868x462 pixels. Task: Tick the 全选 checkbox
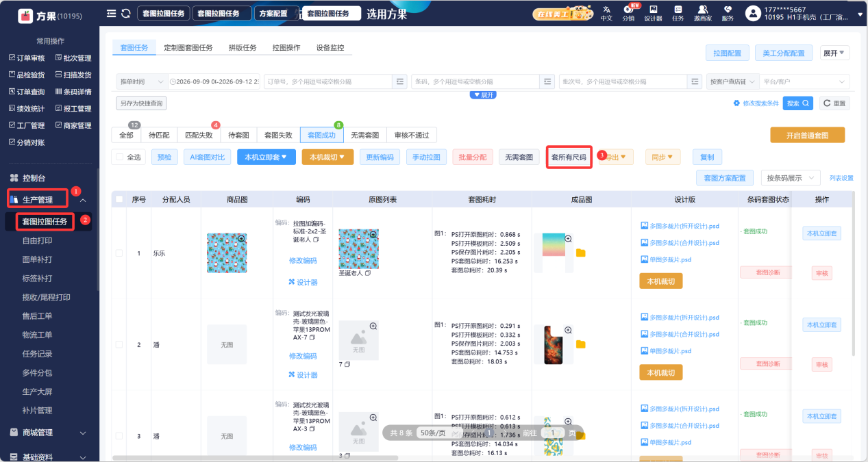click(120, 157)
